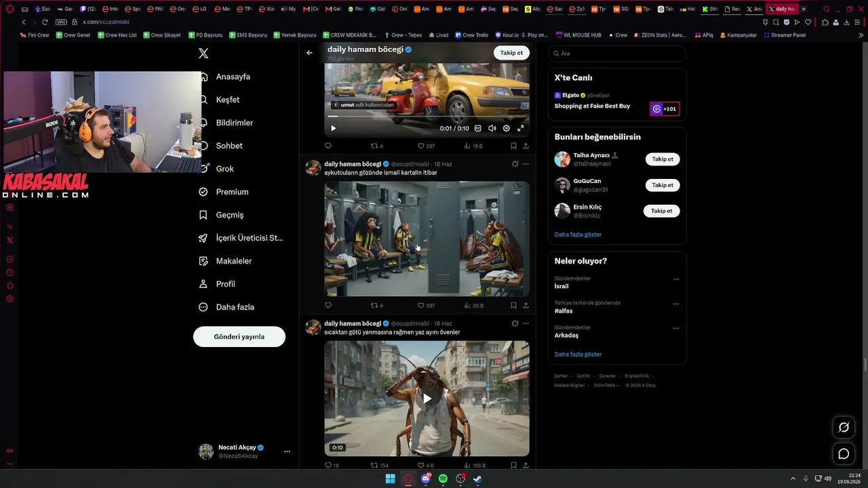Play the cockroach street video
Image resolution: width=868 pixels, height=488 pixels.
click(x=427, y=399)
